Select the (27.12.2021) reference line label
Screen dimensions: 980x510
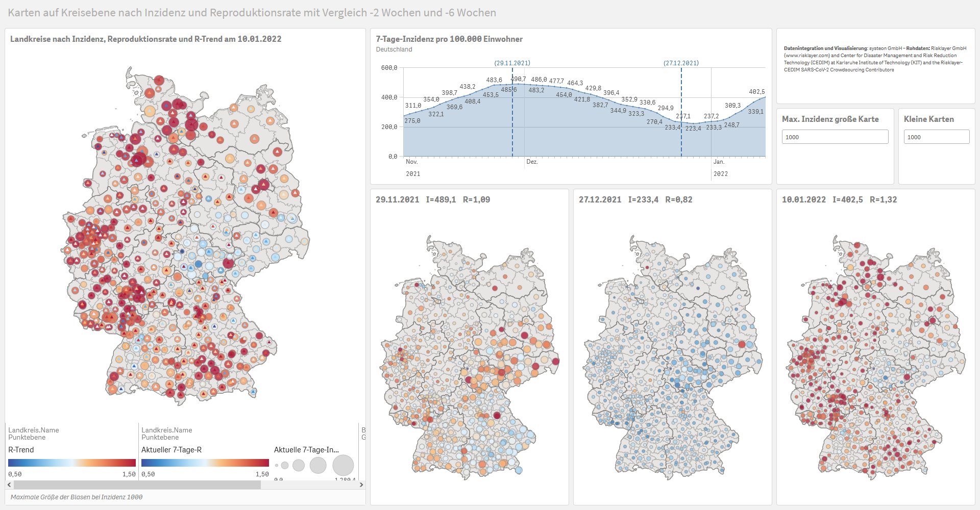click(681, 63)
